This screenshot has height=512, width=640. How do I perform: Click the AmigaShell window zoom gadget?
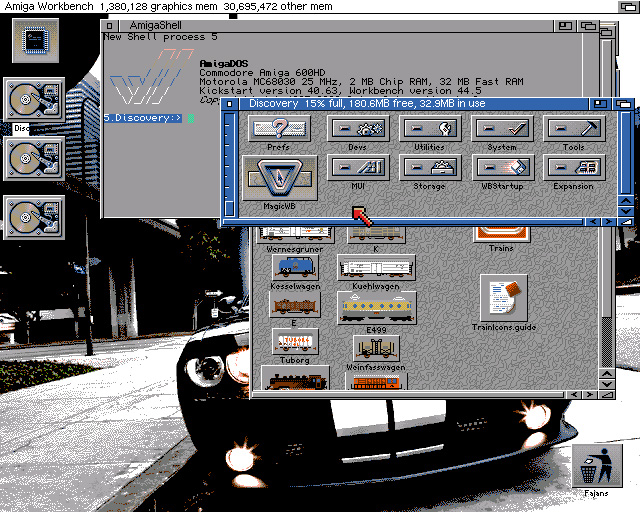coord(565,26)
